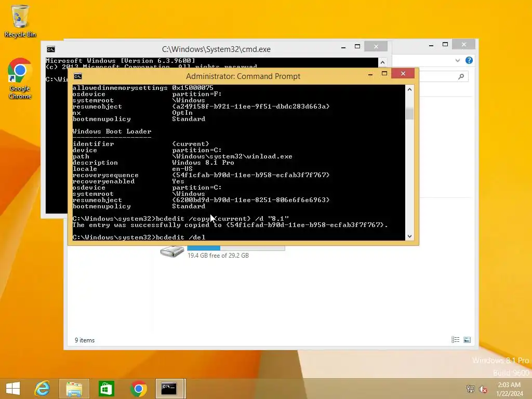The width and height of the screenshot is (532, 399).
Task: Click the '\Windows\system32\winload.exe' path value
Action: 232,156
